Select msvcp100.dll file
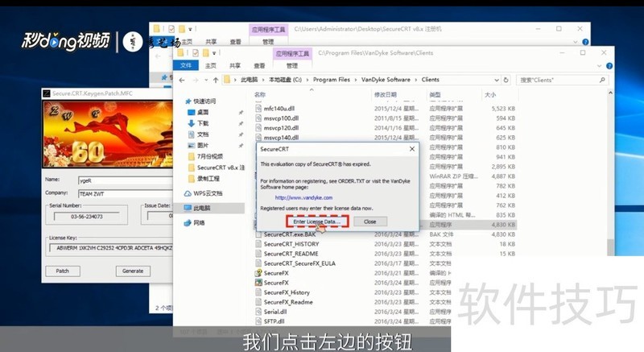 coord(281,118)
